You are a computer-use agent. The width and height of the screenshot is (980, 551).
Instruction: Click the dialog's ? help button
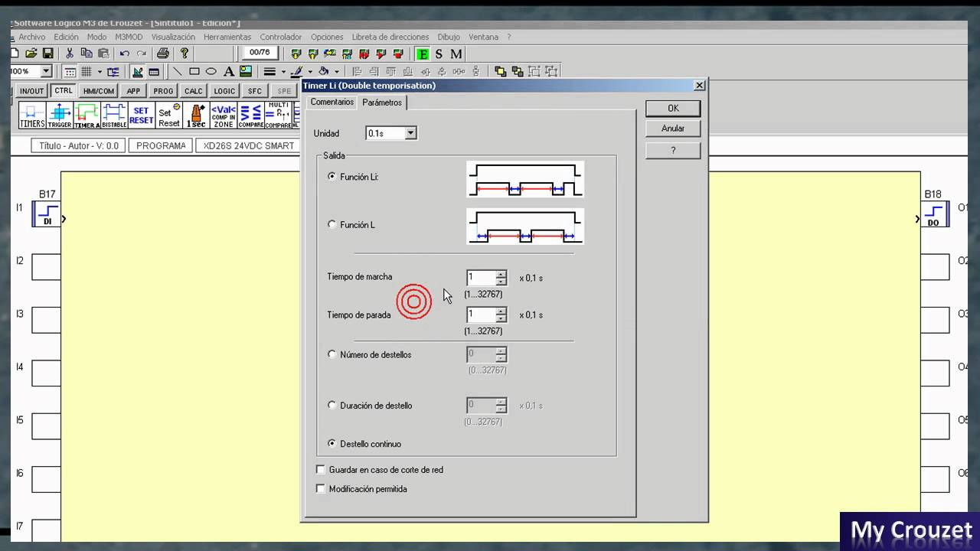(x=673, y=150)
